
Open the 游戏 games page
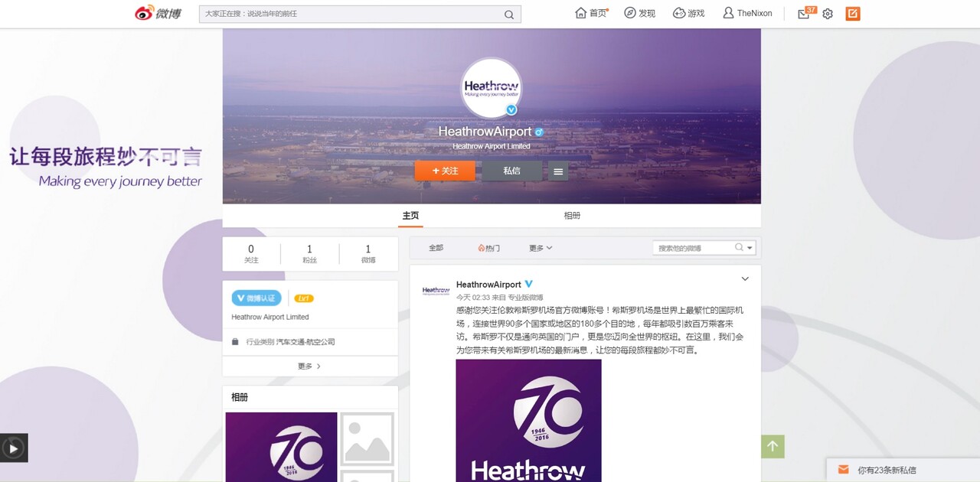click(688, 13)
